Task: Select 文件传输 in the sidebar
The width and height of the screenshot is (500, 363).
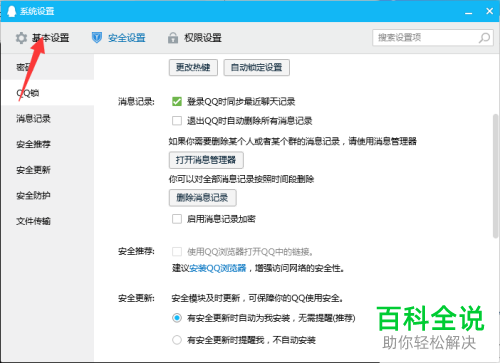Action: (x=47, y=221)
